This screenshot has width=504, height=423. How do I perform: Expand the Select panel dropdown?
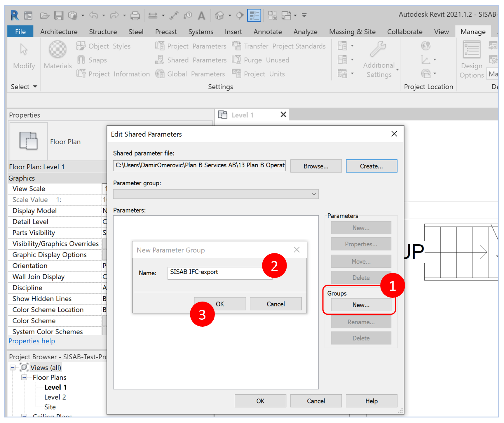[x=24, y=87]
